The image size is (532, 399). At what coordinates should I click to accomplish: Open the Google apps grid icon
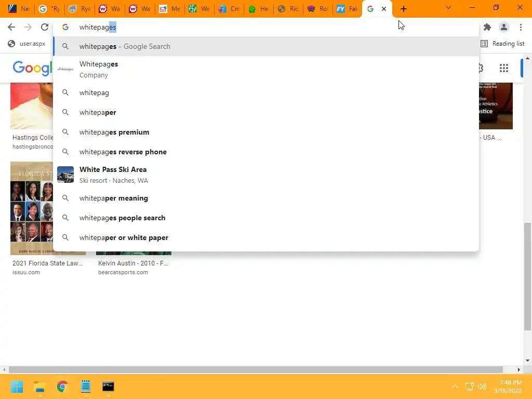(504, 68)
